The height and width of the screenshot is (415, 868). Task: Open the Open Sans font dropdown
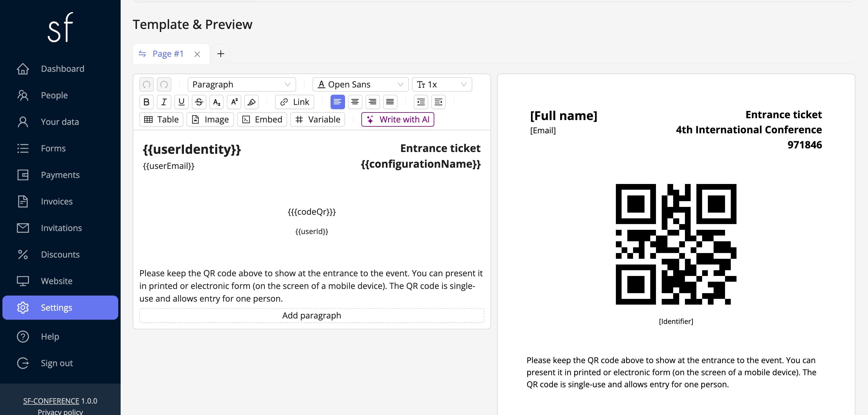tap(360, 84)
